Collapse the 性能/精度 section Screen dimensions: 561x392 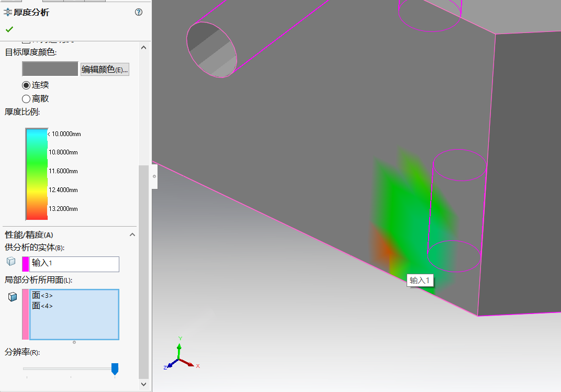(132, 234)
